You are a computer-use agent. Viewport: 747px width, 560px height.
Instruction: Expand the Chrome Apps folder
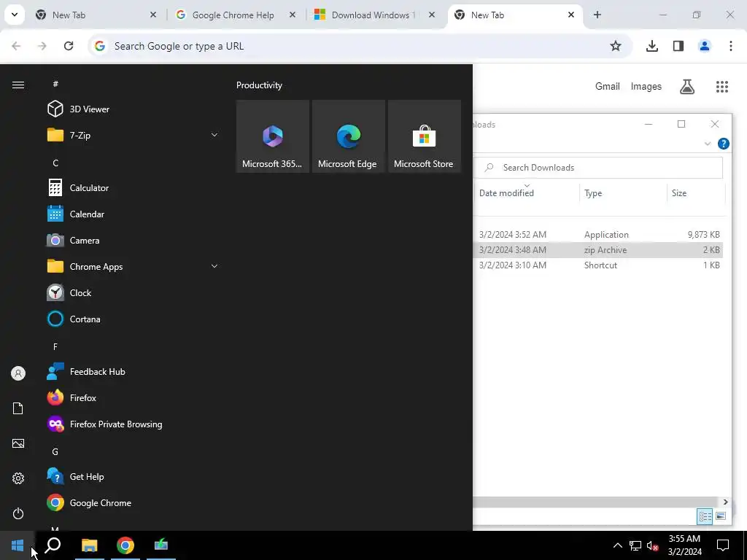click(214, 266)
